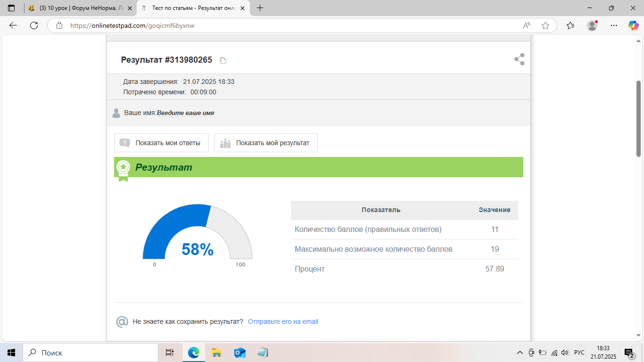Select 'Количество баллов (правильных ответов)' row text
This screenshot has width=644, height=362.
tap(368, 230)
